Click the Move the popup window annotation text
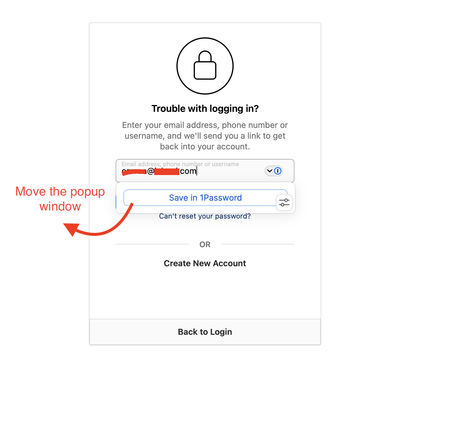The height and width of the screenshot is (421, 450). tap(60, 199)
